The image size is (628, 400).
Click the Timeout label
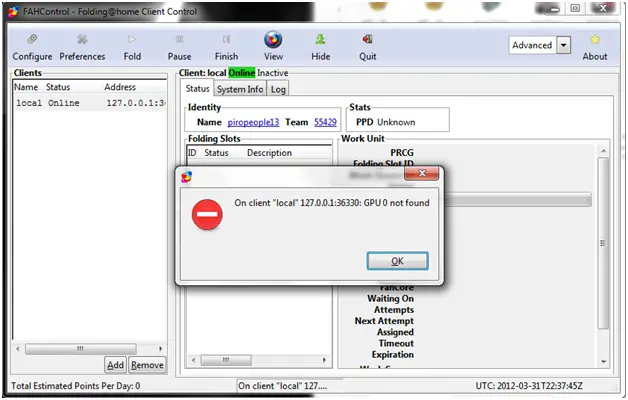tap(396, 343)
